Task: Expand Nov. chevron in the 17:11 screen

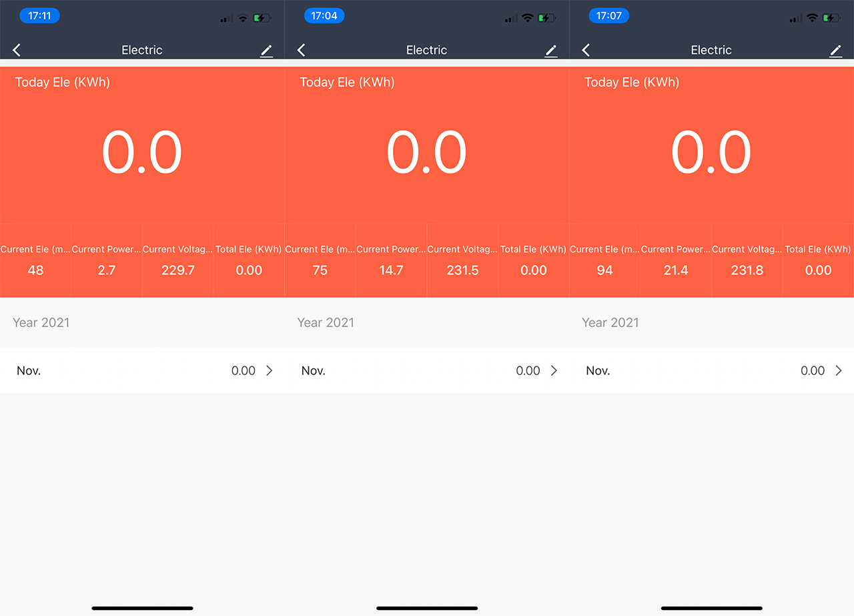Action: coord(269,370)
